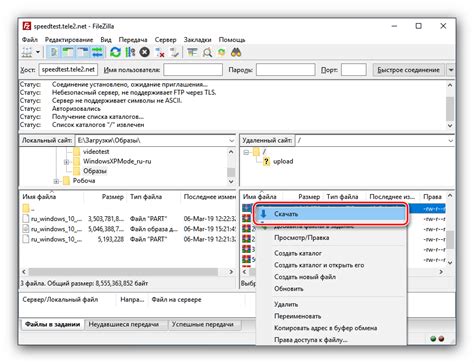This screenshot has width=474, height=363.
Task: Click the Порт input field
Action: [x=354, y=70]
